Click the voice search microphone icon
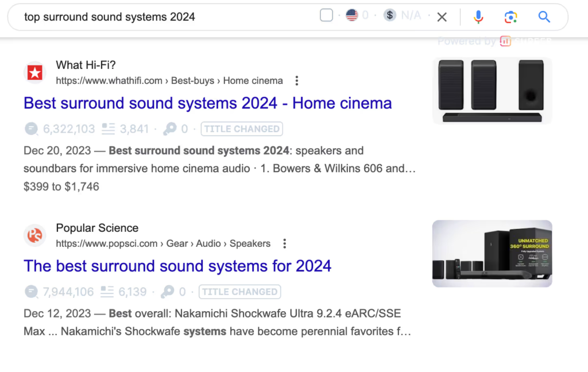This screenshot has width=588, height=372. (x=478, y=17)
